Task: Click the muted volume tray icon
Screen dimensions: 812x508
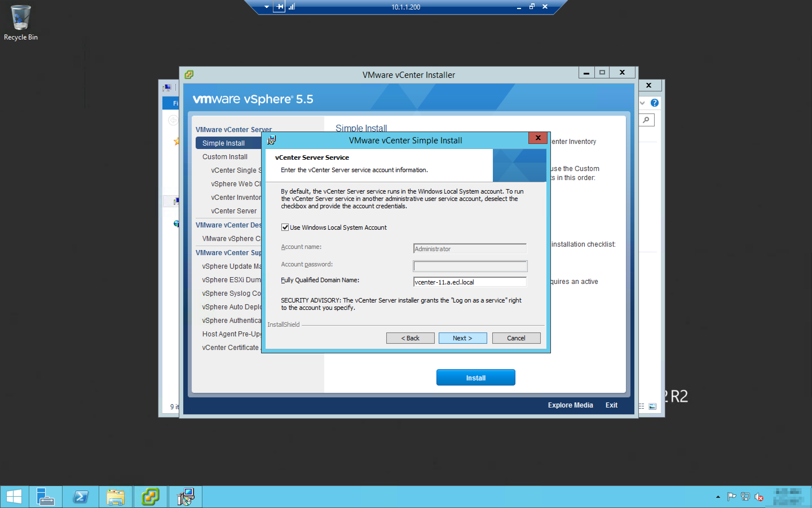Action: [x=759, y=497]
